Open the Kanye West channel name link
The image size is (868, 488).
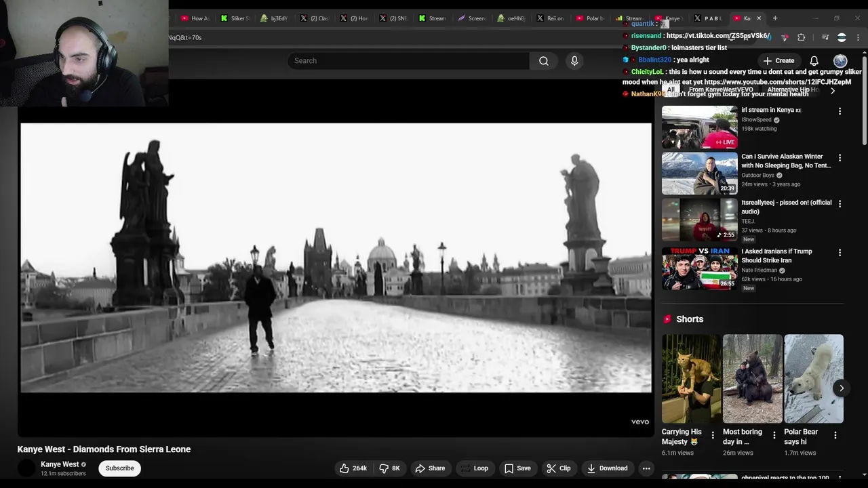point(60,464)
